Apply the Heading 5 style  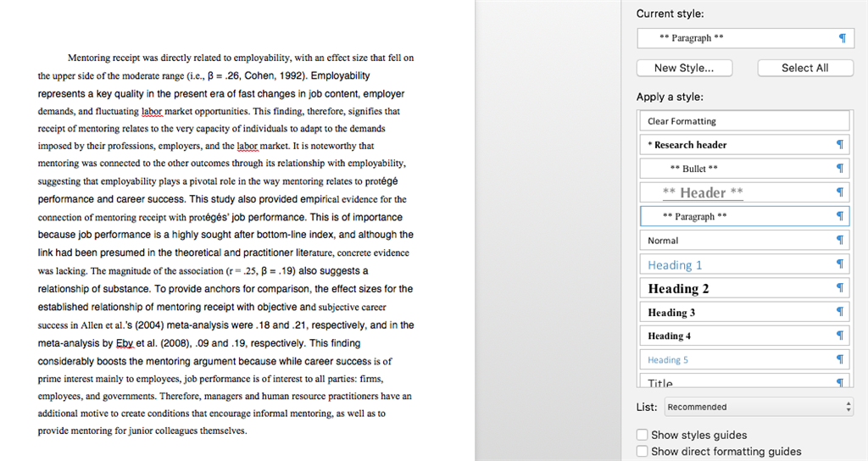(744, 359)
